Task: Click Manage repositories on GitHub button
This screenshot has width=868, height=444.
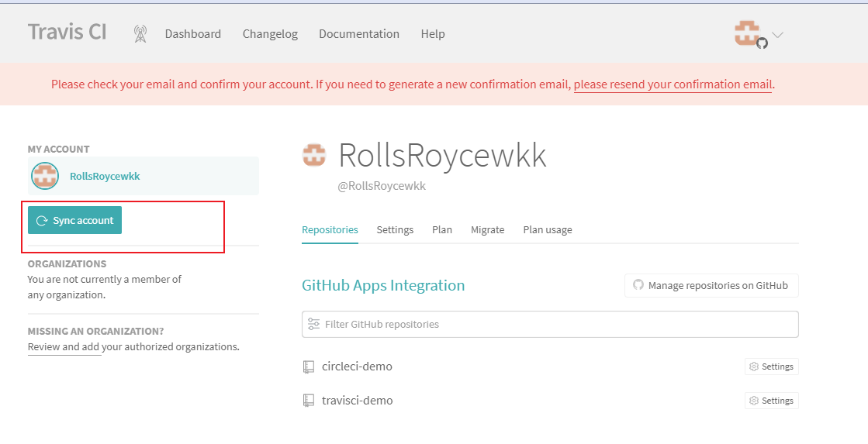Action: (x=711, y=285)
